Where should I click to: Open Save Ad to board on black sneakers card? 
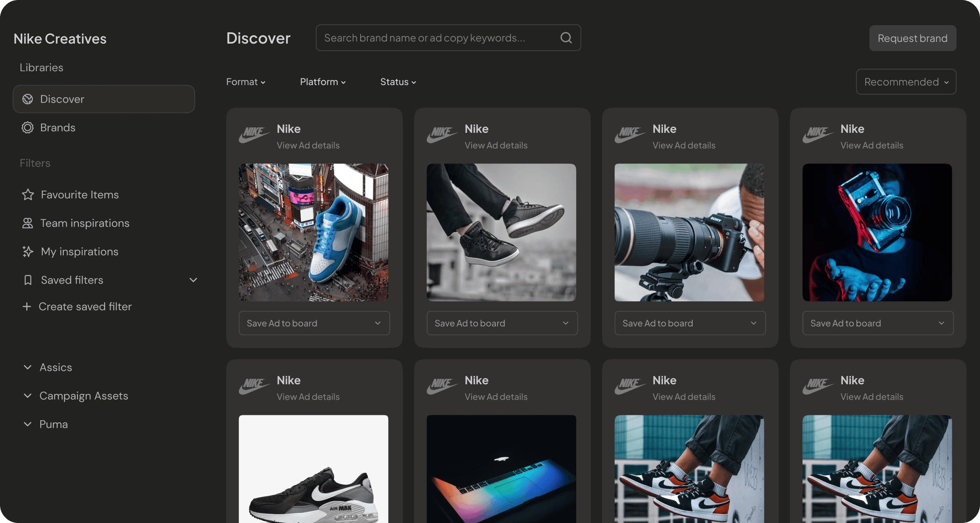[502, 323]
